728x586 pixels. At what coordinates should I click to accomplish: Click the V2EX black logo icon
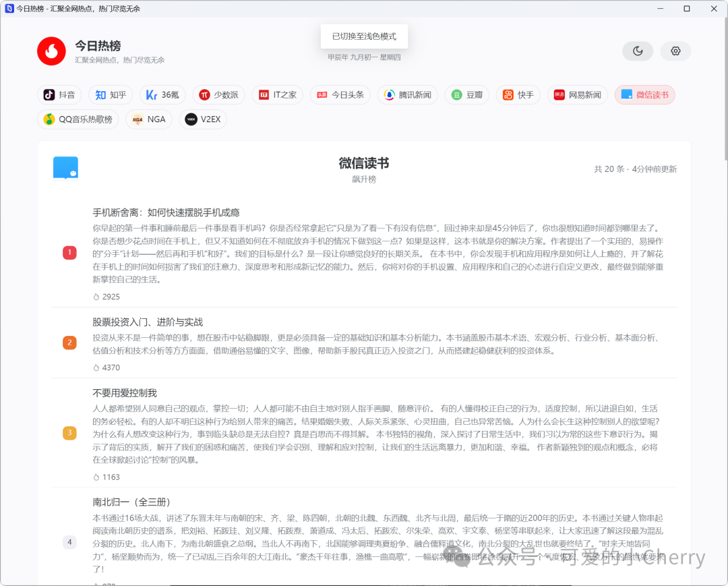point(191,119)
